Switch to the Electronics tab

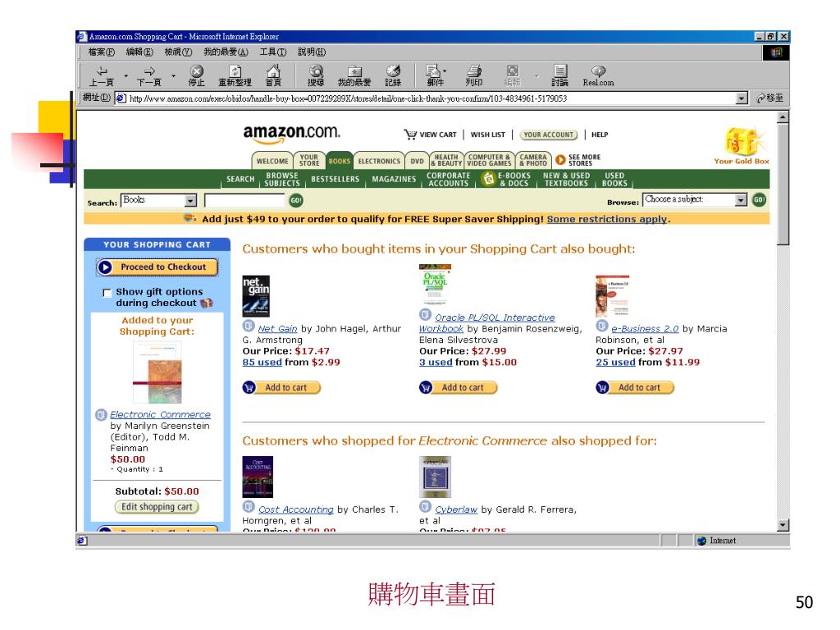(379, 161)
